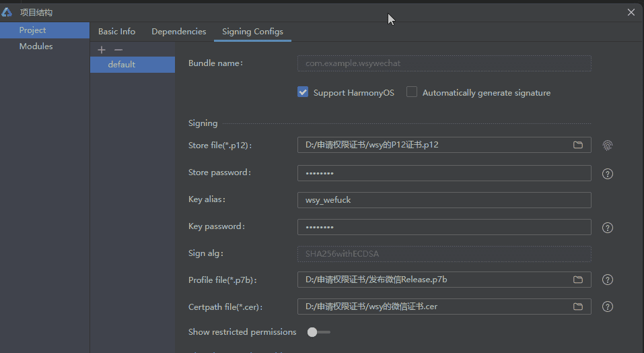The height and width of the screenshot is (353, 644).
Task: Click the Key alias input field
Action: tap(444, 200)
